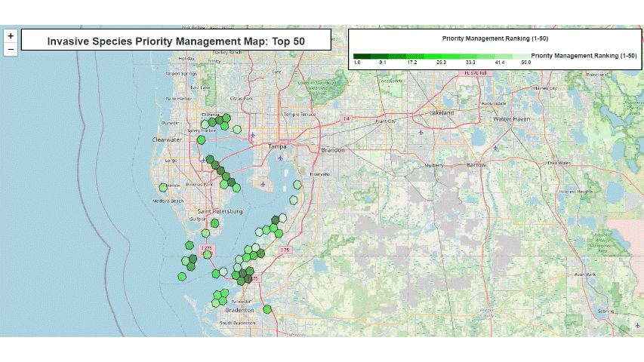Click the zoom in plus button
The width and height of the screenshot is (644, 362).
[x=11, y=35]
